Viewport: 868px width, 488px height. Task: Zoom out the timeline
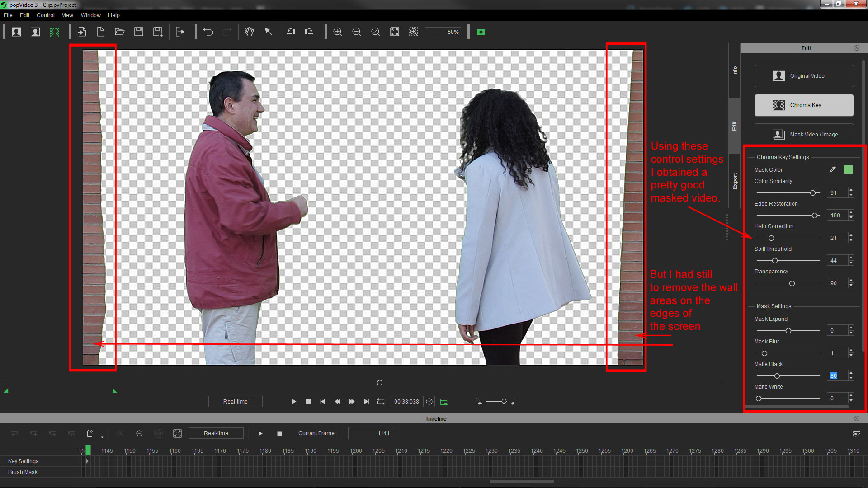pyautogui.click(x=139, y=433)
